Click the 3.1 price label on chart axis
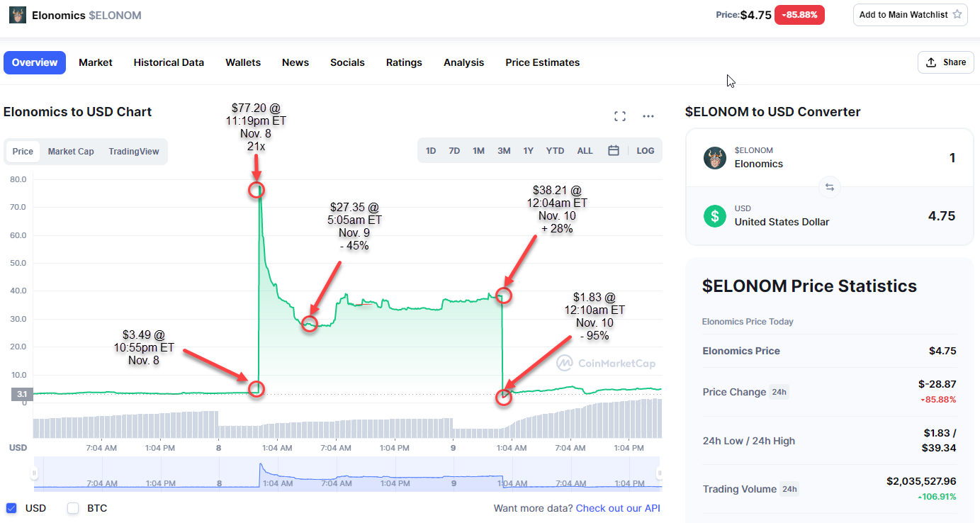The image size is (980, 523). [x=21, y=394]
